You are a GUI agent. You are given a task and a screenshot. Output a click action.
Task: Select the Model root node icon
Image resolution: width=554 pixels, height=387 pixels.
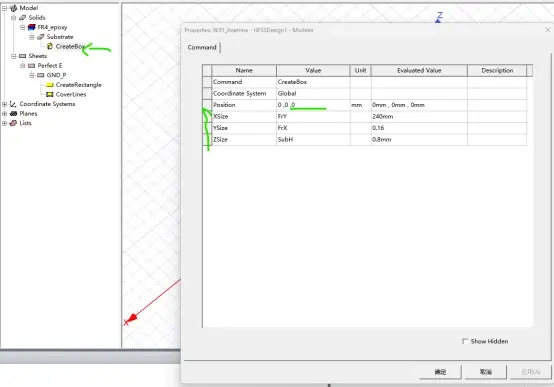click(13, 8)
